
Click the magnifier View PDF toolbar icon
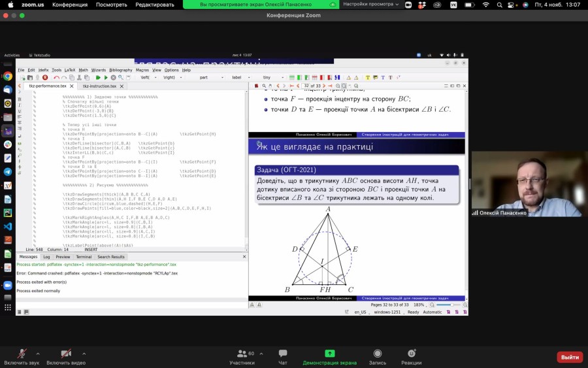[x=121, y=78]
